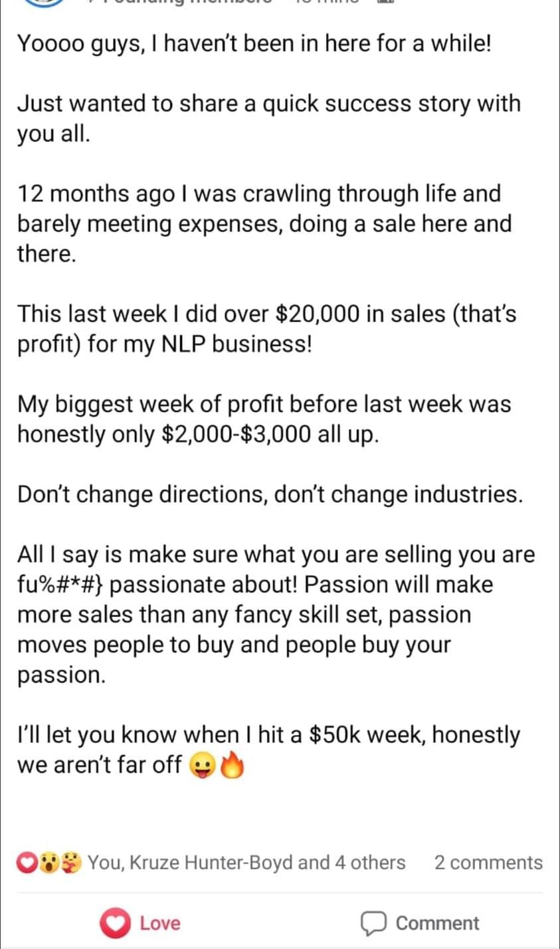Click the "Don't change directions" line
Screen dimensions: 560x949
(x=270, y=494)
